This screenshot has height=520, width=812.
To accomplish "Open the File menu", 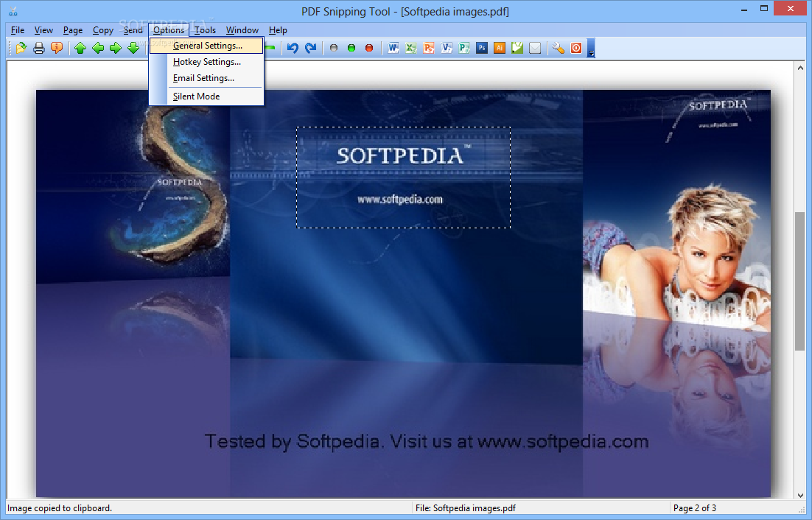I will click(18, 30).
